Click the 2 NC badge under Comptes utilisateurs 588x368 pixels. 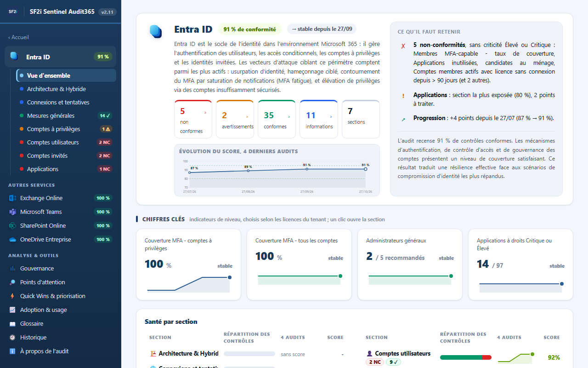[x=375, y=362]
